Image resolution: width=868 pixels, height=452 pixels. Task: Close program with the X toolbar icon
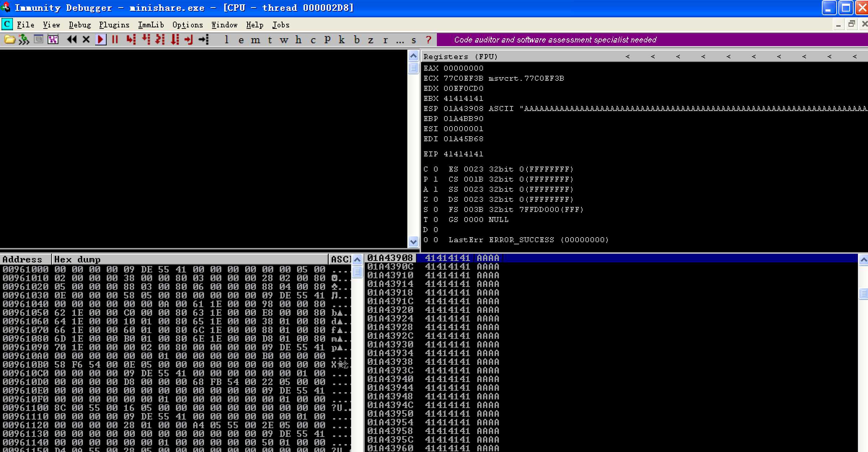pyautogui.click(x=86, y=40)
